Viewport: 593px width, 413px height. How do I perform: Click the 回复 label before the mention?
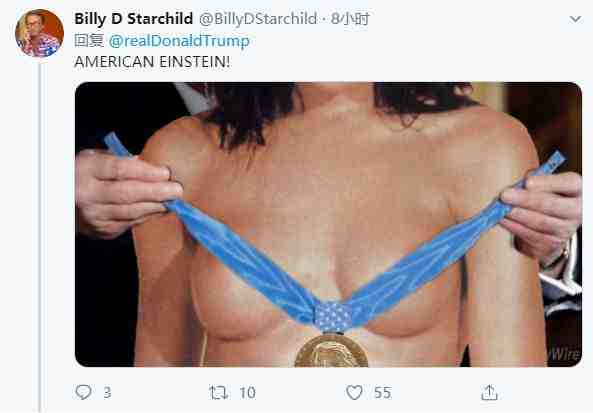[x=89, y=40]
